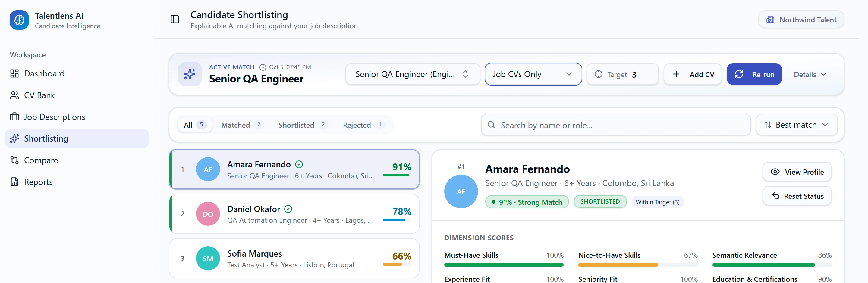This screenshot has height=283, width=868.
Task: Click the Talentlens AI brain logo
Action: tap(19, 20)
